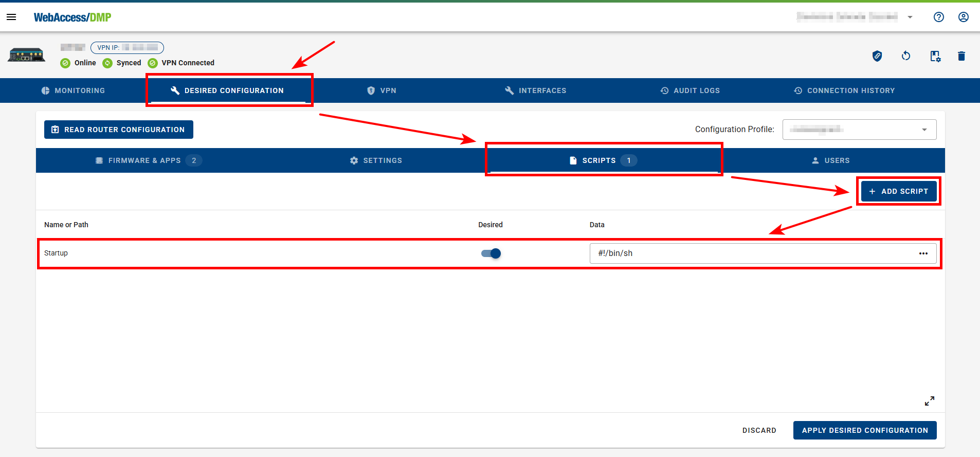Open the Firmware & Apps sub-tab
The image size is (980, 457).
coord(144,160)
